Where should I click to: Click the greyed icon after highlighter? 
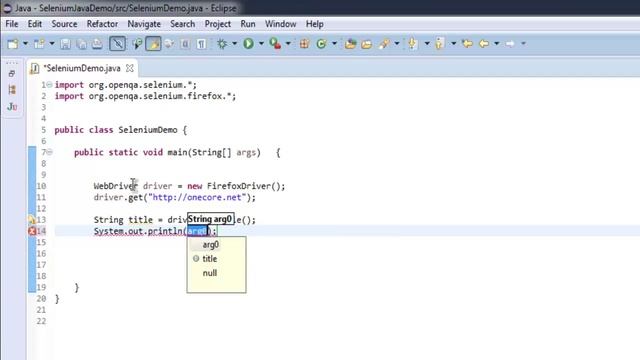169,44
